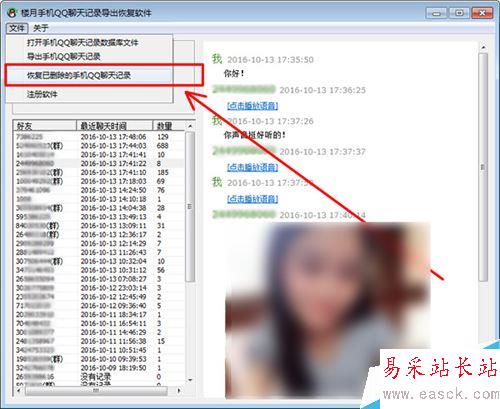
Task: Select row dated 2016-10-12 12:45:49
Action: point(99,297)
